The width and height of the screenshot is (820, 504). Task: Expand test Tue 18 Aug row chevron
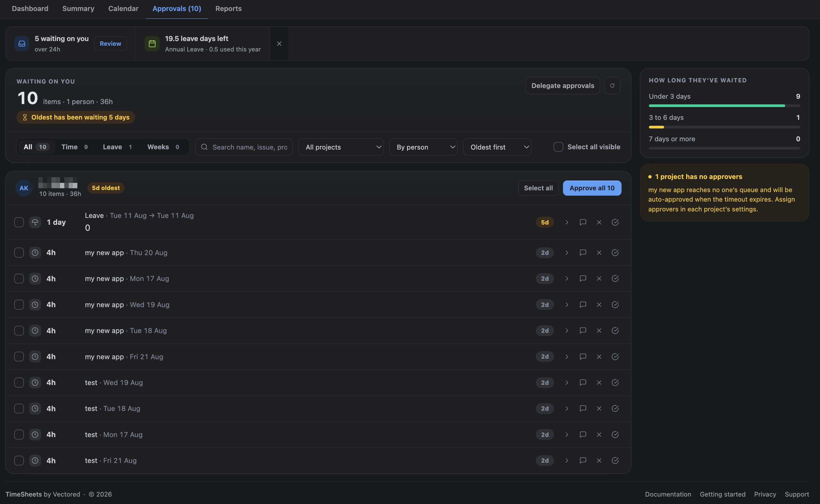[x=567, y=409]
